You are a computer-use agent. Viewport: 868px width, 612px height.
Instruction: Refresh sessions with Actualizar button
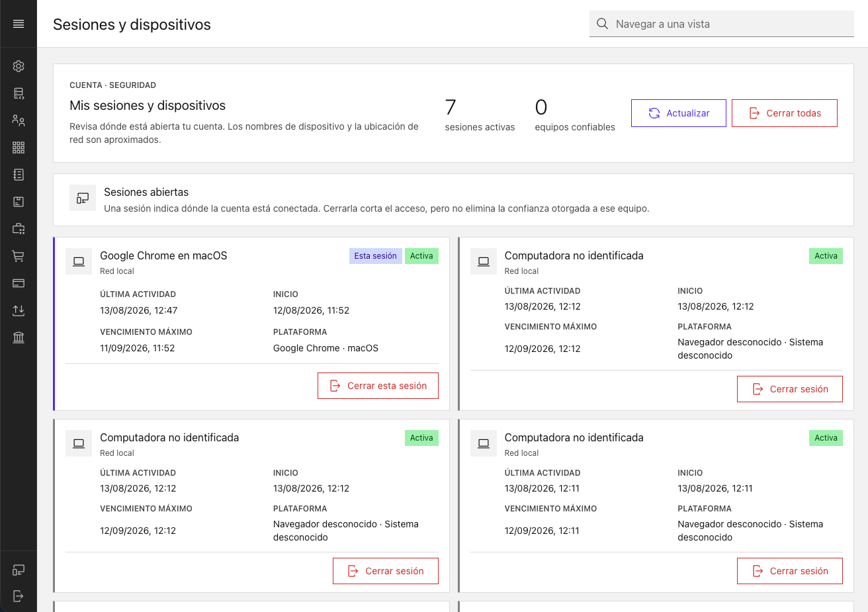[679, 113]
